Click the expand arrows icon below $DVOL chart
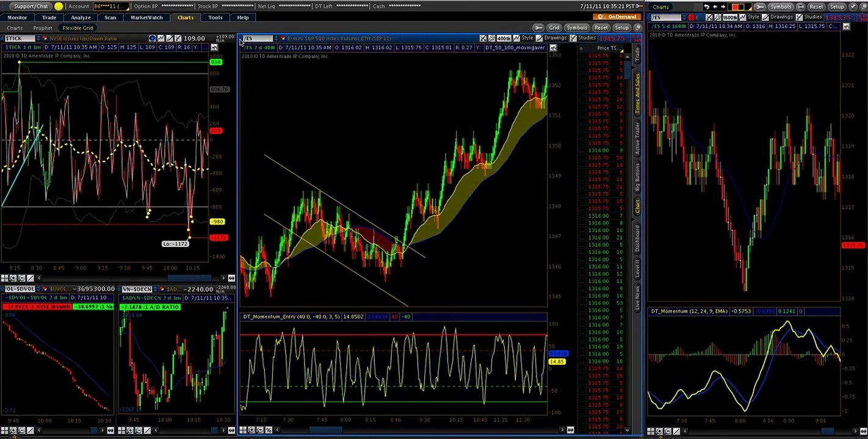This screenshot has height=439, width=868. 110,430
